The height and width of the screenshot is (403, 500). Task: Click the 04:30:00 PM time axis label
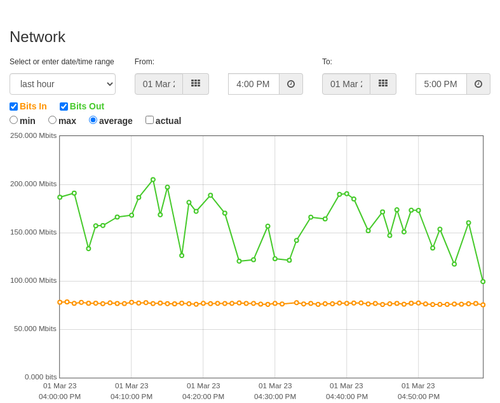click(x=275, y=397)
